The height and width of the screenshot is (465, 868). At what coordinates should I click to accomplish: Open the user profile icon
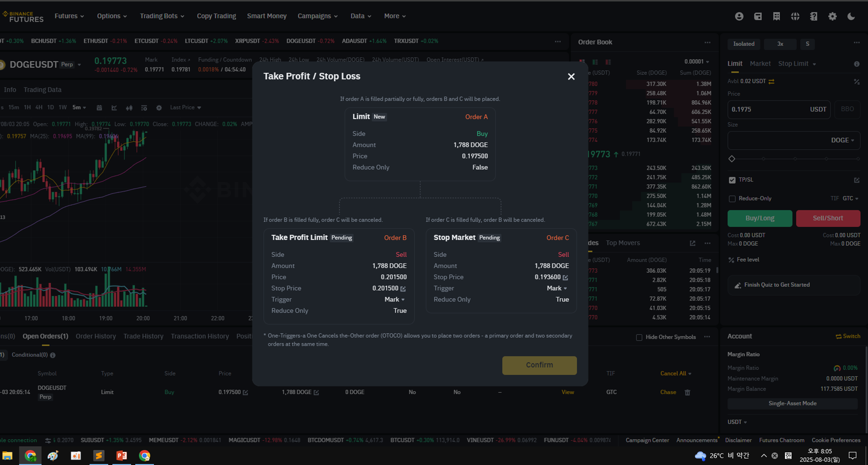(739, 16)
